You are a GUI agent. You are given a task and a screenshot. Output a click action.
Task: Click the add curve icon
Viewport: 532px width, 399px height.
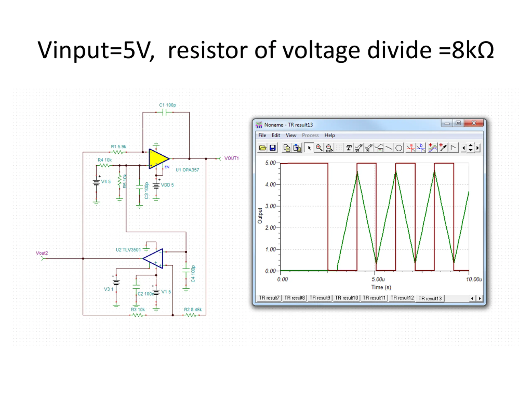(433, 148)
